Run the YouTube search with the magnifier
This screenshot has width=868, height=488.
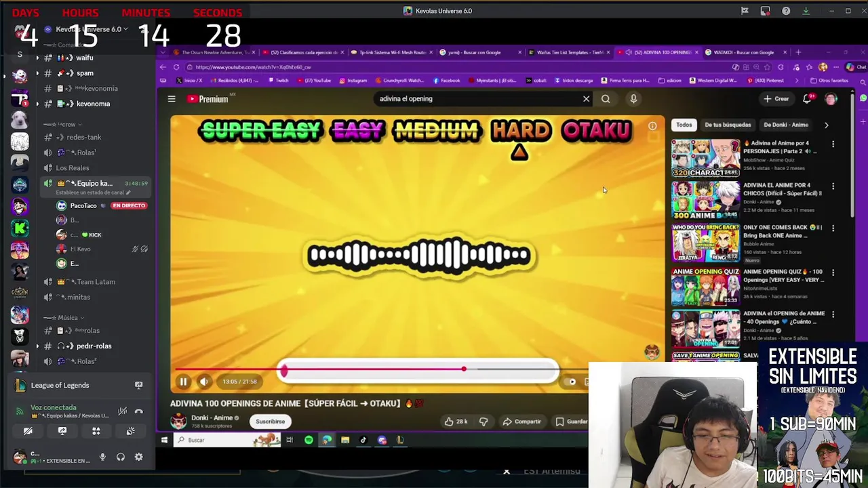click(606, 99)
